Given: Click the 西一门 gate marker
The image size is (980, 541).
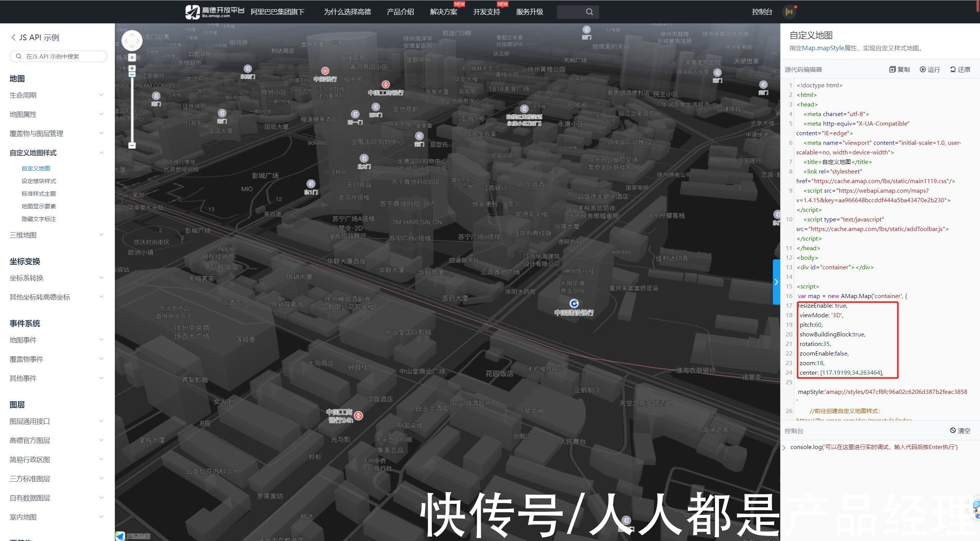Looking at the screenshot, I should pyautogui.click(x=355, y=114).
